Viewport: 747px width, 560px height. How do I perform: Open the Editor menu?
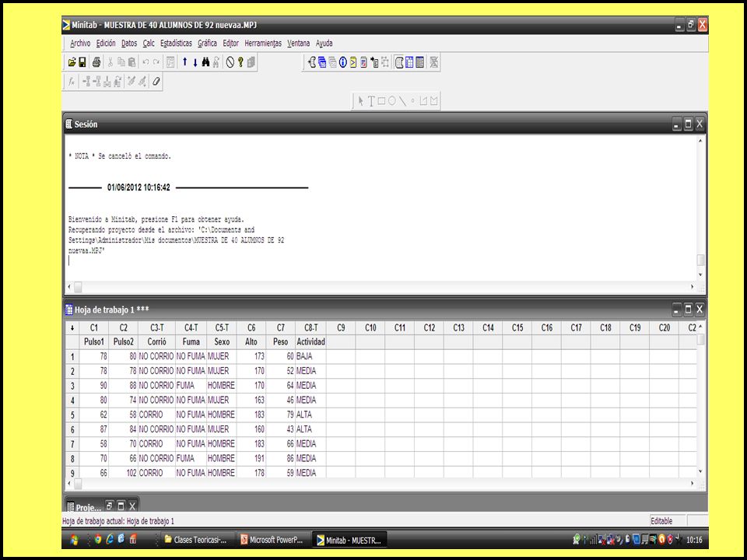(x=230, y=44)
